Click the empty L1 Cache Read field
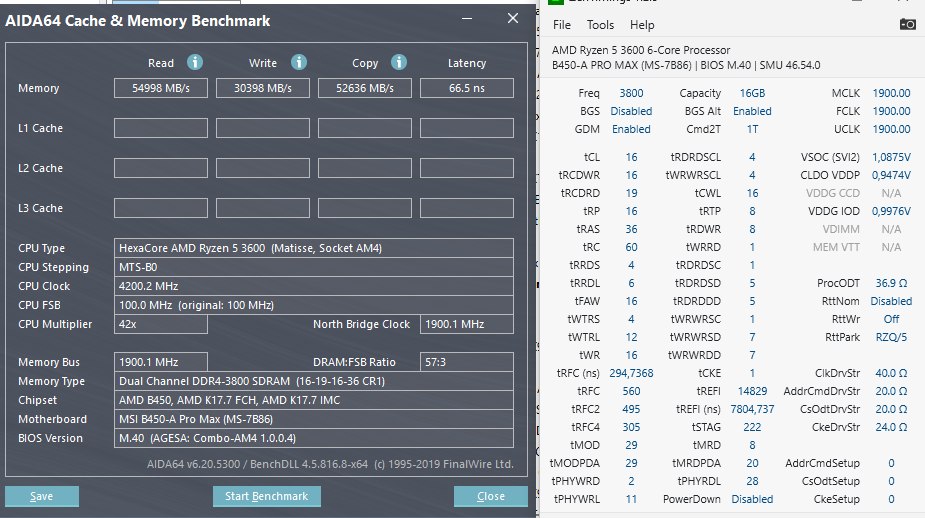This screenshot has width=925, height=518. point(160,128)
